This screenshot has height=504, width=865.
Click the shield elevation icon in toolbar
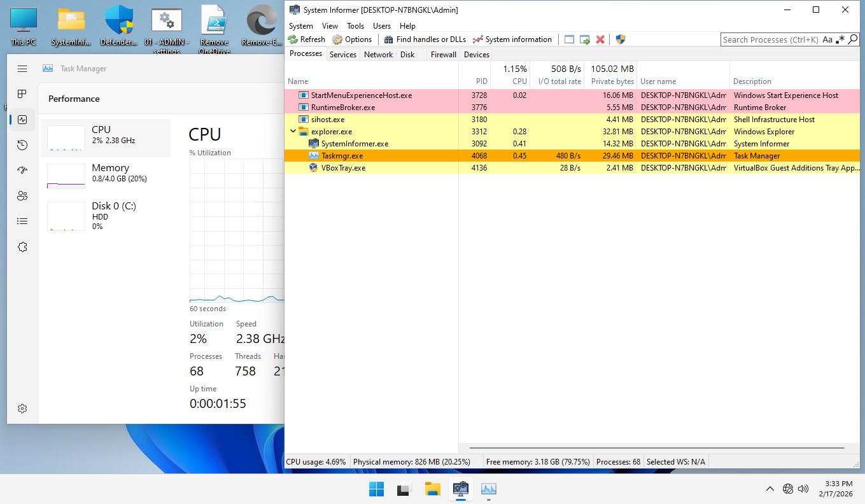tap(620, 39)
